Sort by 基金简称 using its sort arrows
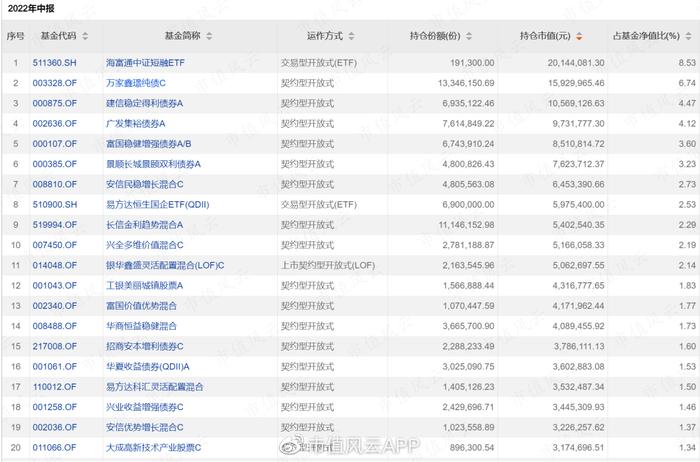This screenshot has width=700, height=462. pos(209,36)
